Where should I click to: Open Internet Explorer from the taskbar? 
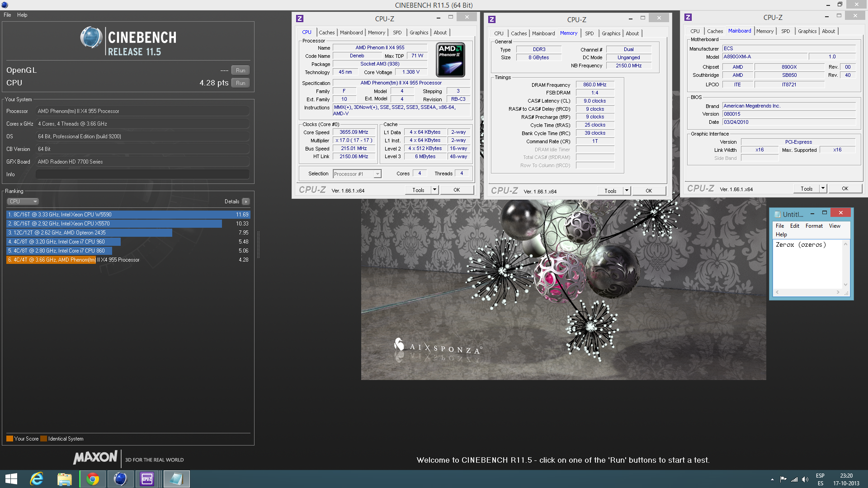[x=37, y=479]
